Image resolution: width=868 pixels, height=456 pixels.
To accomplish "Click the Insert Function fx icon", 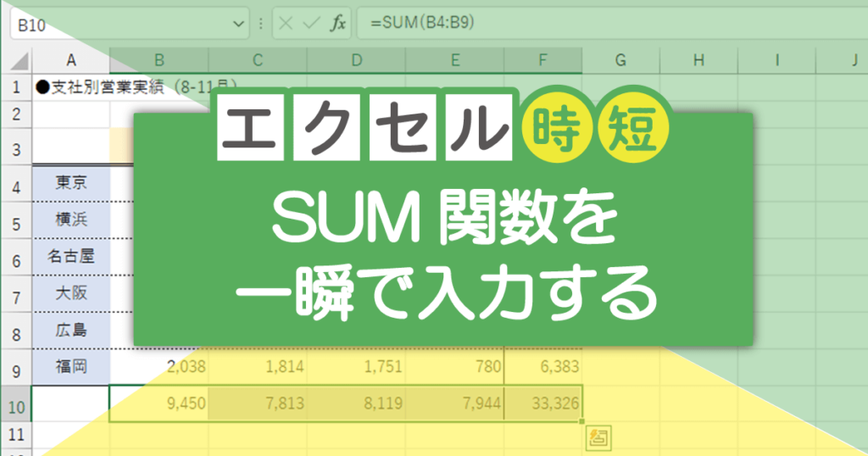I will tap(337, 24).
